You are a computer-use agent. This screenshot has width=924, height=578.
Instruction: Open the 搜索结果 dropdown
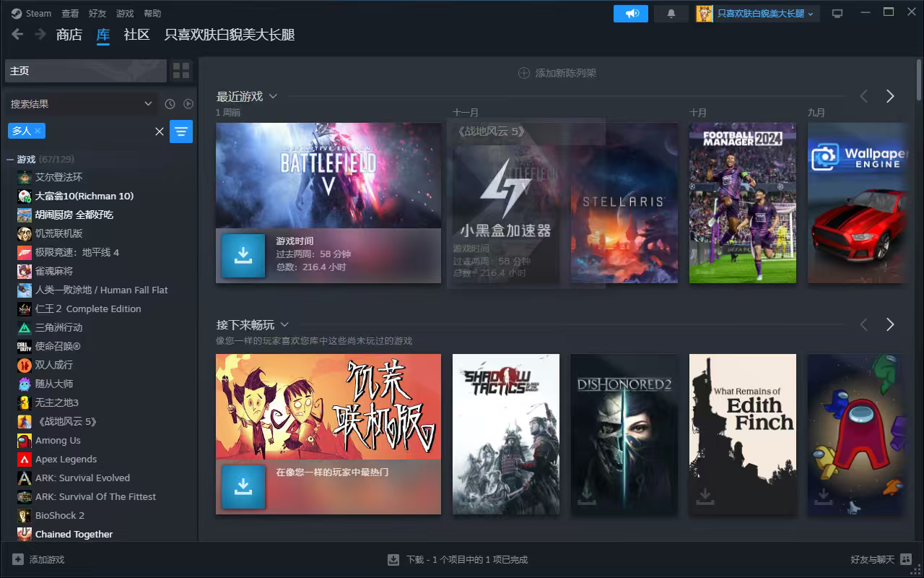coord(79,103)
